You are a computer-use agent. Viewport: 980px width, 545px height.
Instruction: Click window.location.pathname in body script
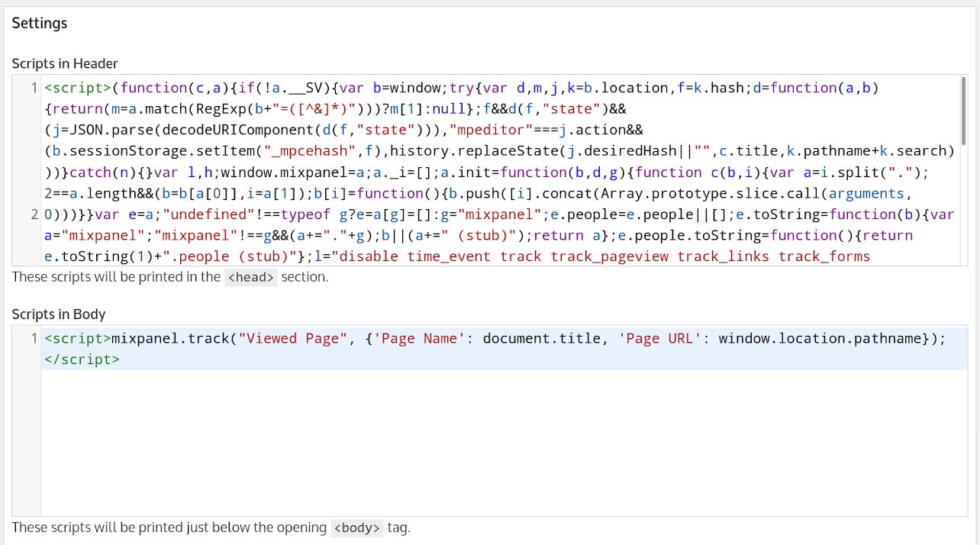(x=820, y=338)
